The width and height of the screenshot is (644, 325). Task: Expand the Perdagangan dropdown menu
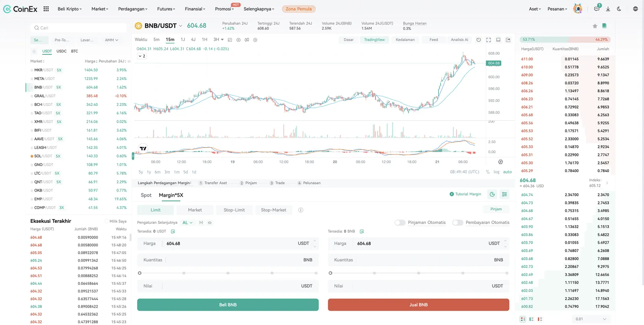pos(133,9)
